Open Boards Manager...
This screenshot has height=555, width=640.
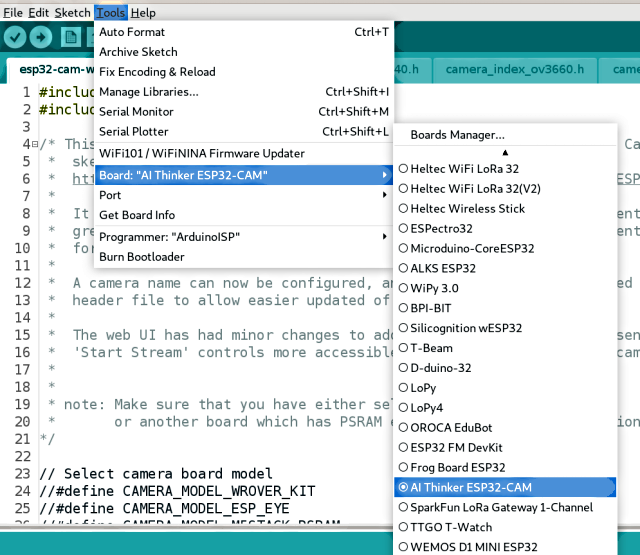[x=505, y=135]
